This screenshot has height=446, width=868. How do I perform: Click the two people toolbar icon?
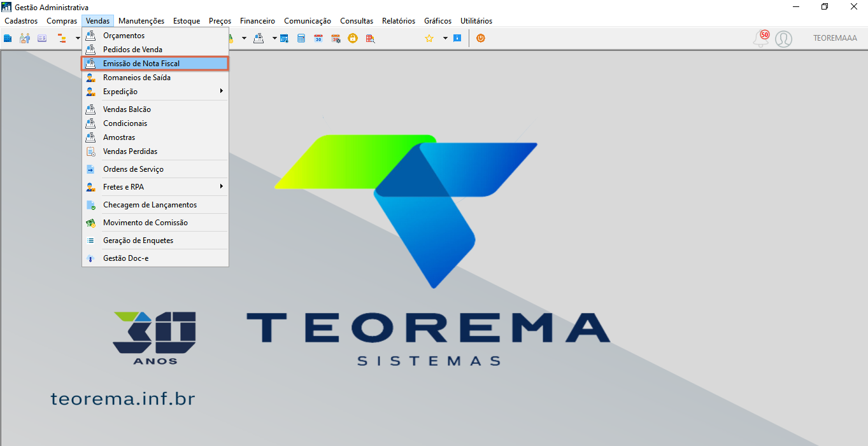[x=25, y=38]
